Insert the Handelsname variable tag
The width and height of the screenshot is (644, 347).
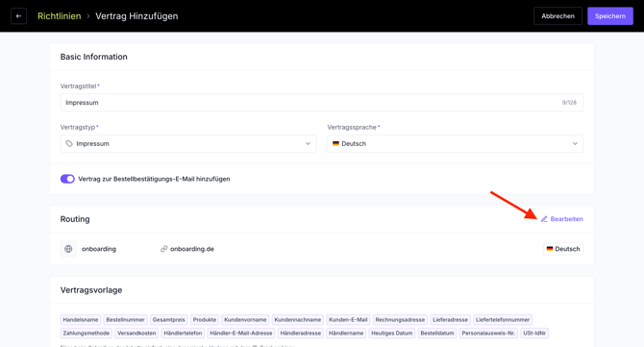81,320
